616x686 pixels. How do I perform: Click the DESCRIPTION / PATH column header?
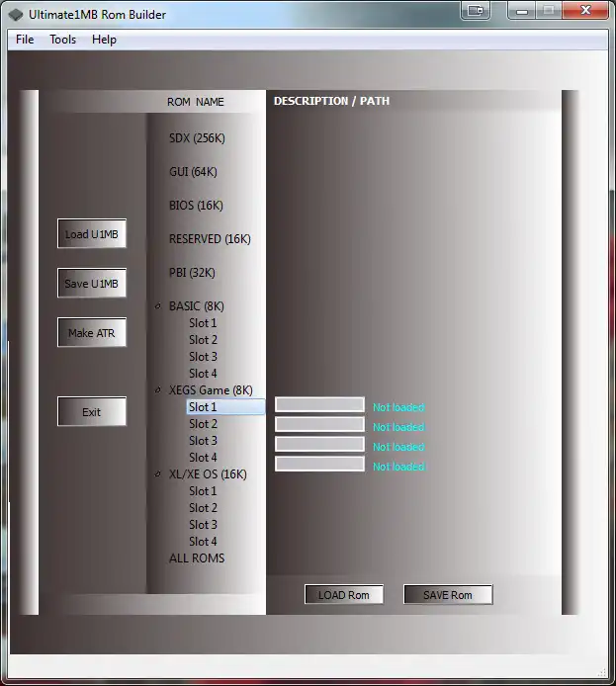click(331, 101)
